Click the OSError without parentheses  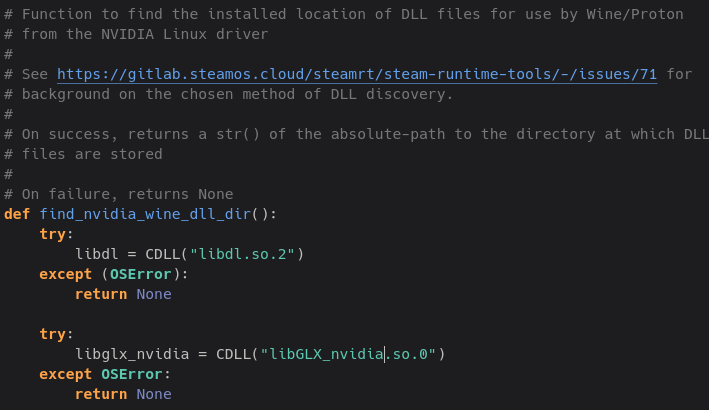coord(132,374)
